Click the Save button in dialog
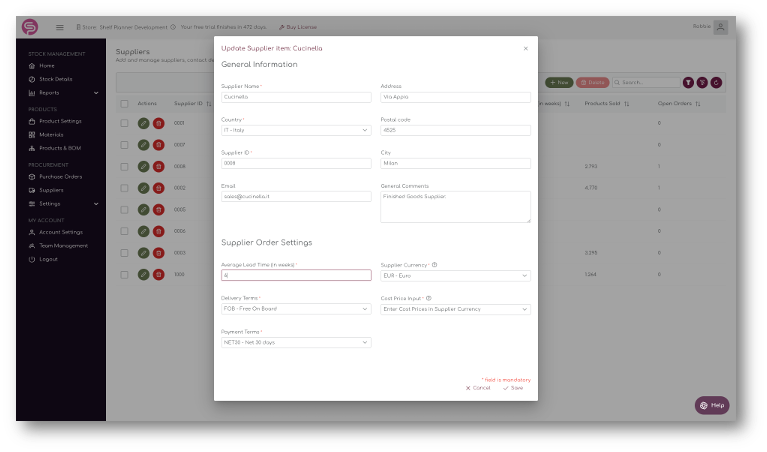The image size is (767, 452). coord(513,388)
